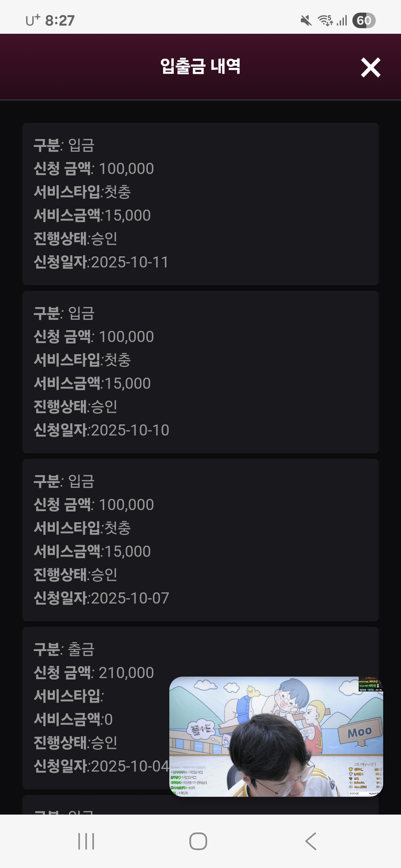
Task: Tap the battery level 60 indicator
Action: click(364, 21)
